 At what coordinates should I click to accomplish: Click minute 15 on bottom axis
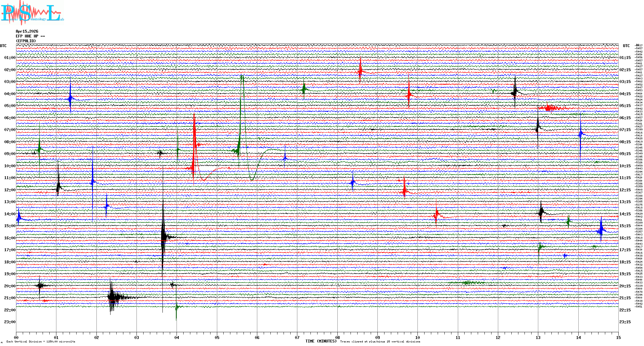click(x=618, y=337)
